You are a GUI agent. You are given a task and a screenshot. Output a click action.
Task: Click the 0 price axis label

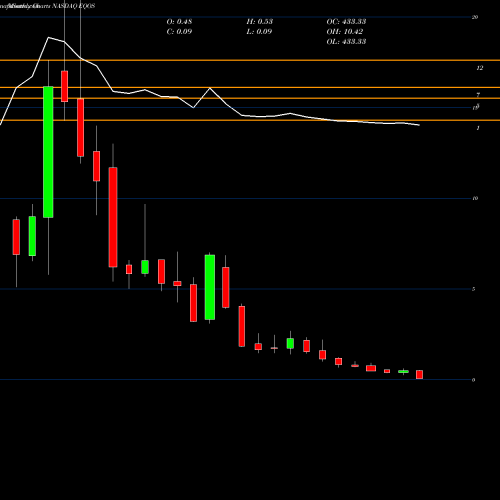pyautogui.click(x=473, y=380)
